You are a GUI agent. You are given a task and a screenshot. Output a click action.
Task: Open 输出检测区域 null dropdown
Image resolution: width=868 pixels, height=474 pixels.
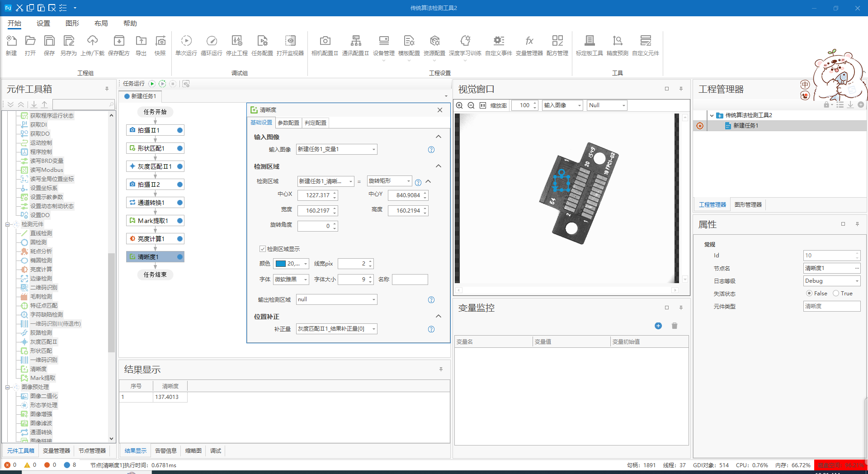(337, 299)
